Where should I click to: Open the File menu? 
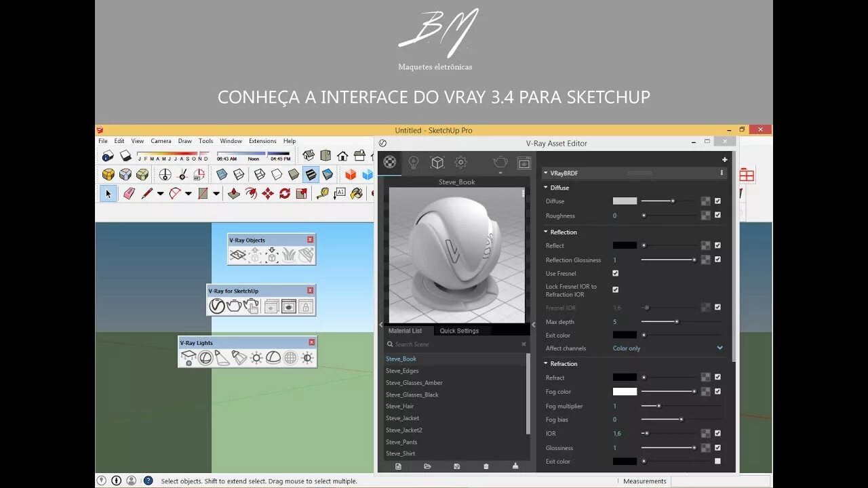tap(103, 141)
